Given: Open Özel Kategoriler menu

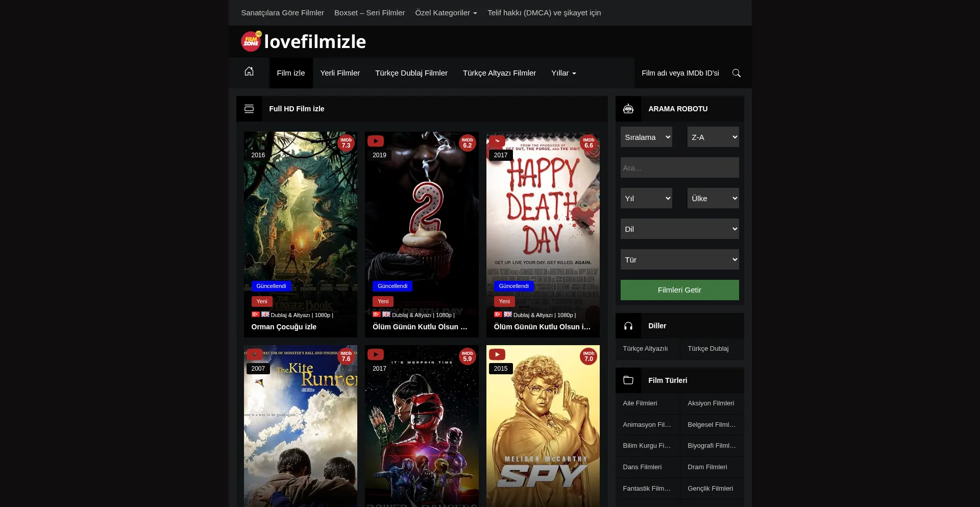Looking at the screenshot, I should coord(446,13).
